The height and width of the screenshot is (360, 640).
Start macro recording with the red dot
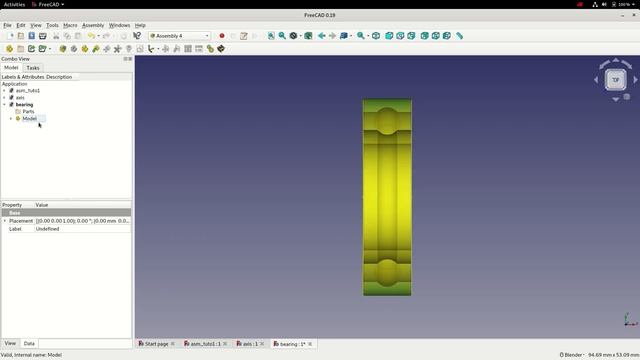point(222,36)
